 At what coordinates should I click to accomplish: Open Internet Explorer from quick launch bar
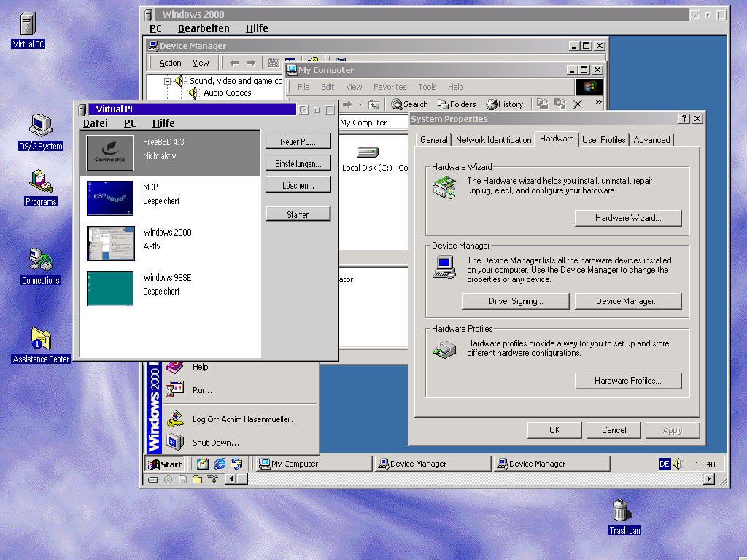click(219, 464)
